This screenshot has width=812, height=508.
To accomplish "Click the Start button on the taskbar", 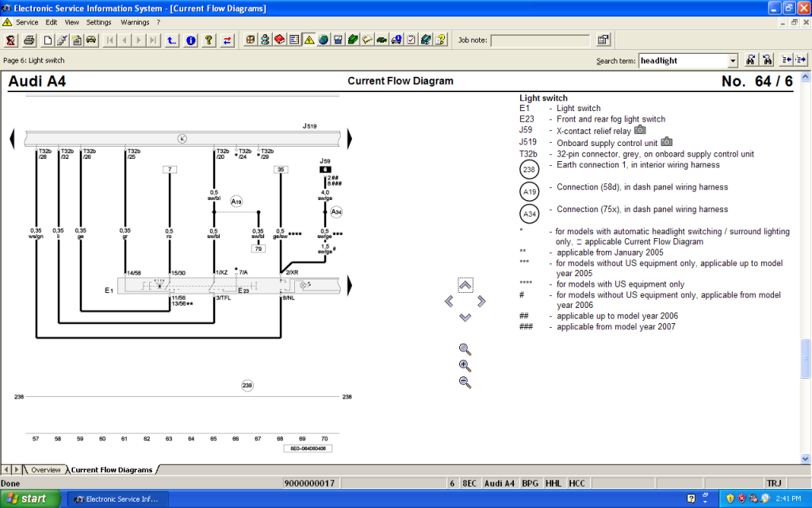I will point(31,498).
